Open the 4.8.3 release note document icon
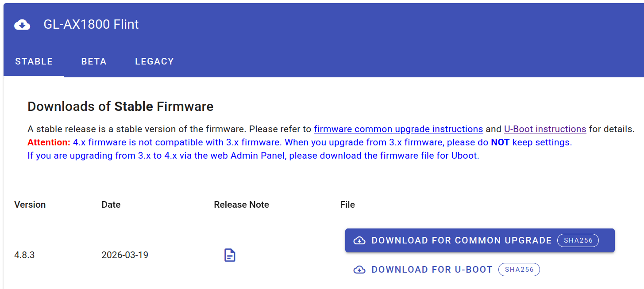 [x=230, y=255]
